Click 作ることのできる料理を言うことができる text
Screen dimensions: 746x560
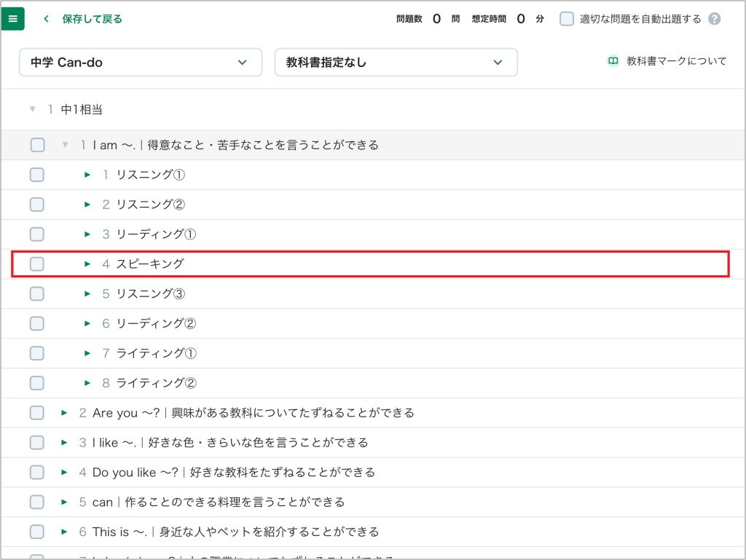click(x=235, y=502)
